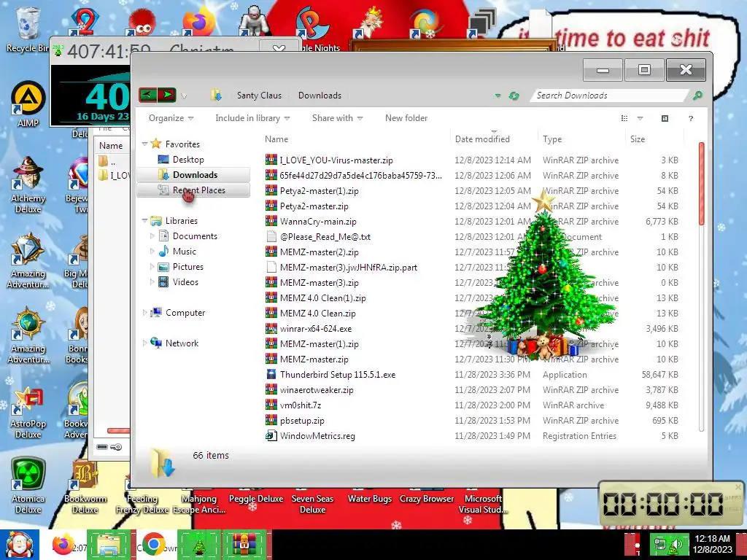Open the recent pages dropdown arrow
The height and width of the screenshot is (560, 747).
click(x=184, y=96)
